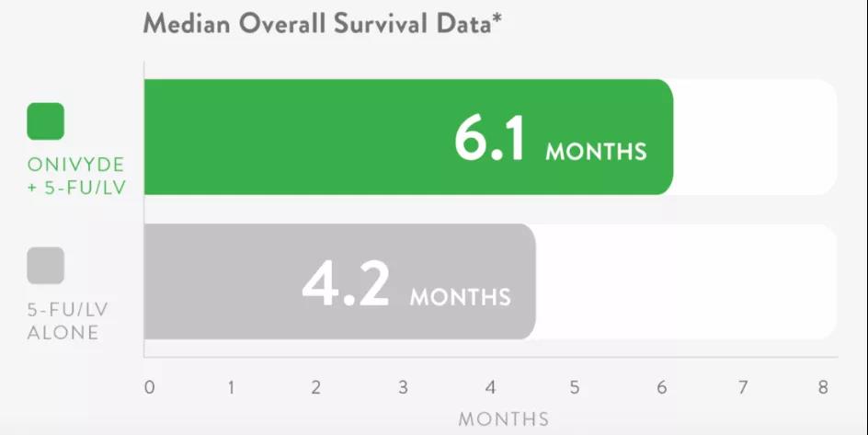Click the 5-FU/LV ALONE label
Viewport: 868px width, 435px height.
click(67, 321)
